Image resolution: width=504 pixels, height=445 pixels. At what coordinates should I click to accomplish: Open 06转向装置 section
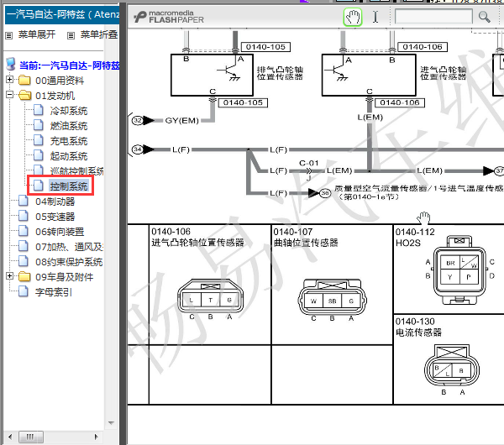tap(60, 232)
